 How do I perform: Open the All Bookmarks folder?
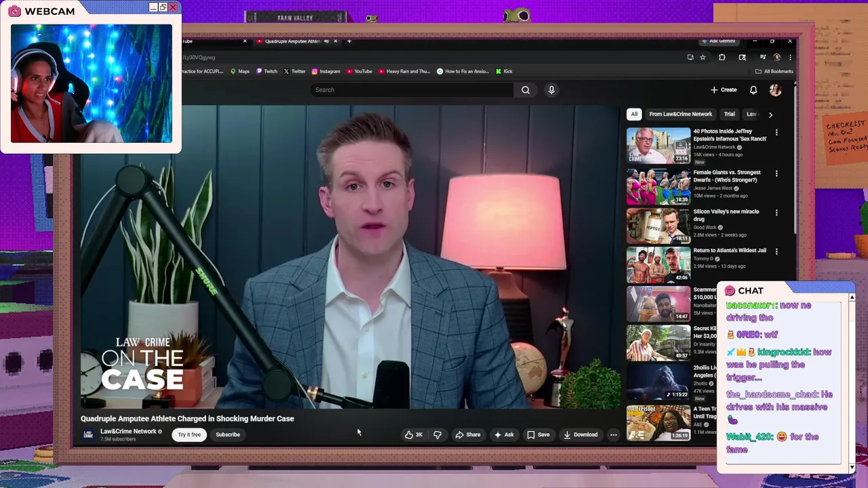point(774,71)
